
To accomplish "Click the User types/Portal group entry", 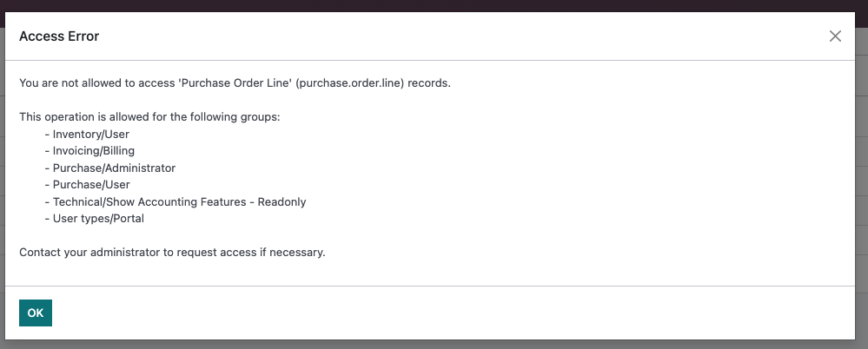I will (98, 219).
